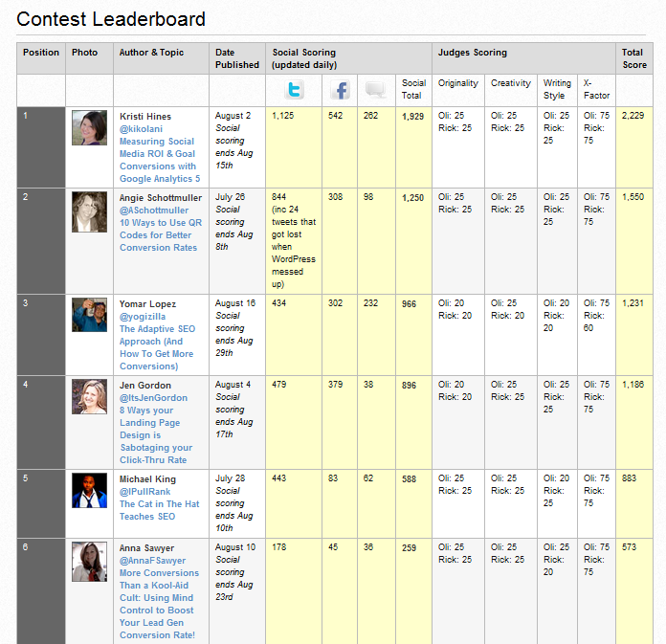Open Angie Schottmuller's profile photo
Screen dimensions: 666x644
[x=89, y=212]
